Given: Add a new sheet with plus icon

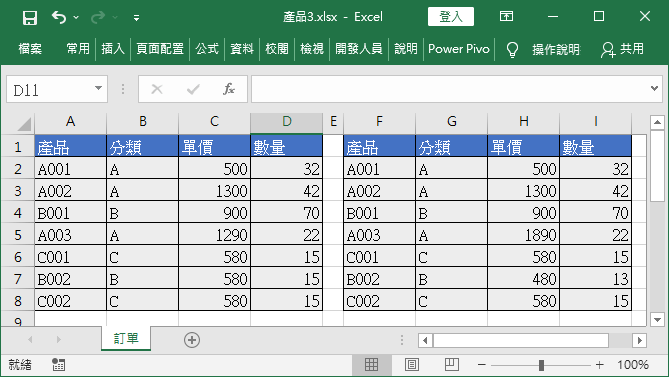Looking at the screenshot, I should [x=192, y=340].
